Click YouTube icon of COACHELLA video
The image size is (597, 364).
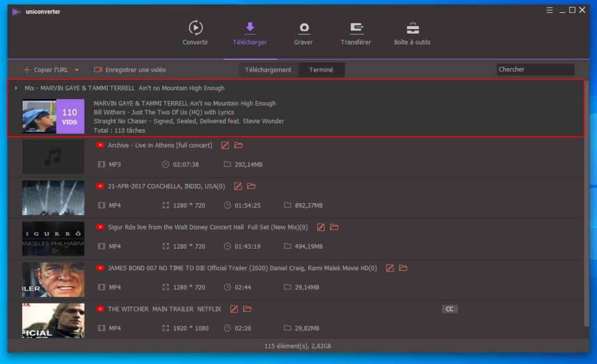tap(100, 186)
